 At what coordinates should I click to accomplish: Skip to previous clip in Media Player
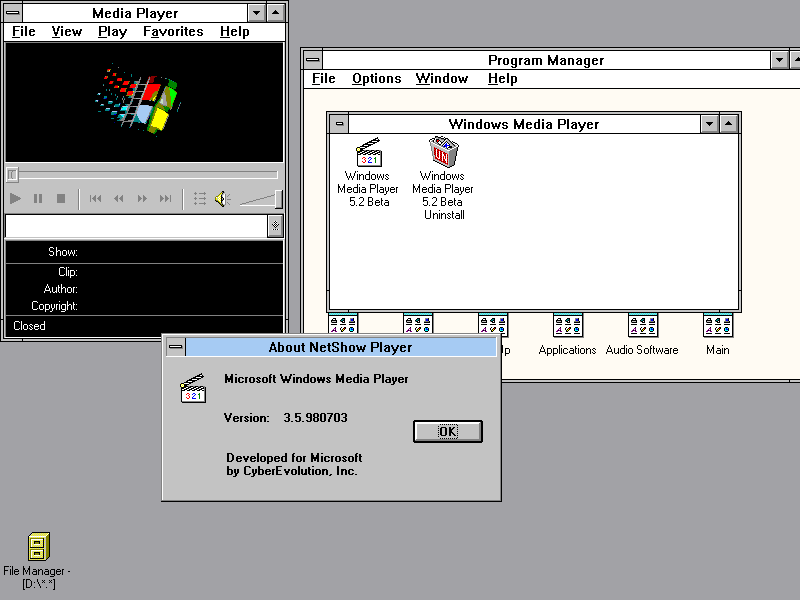pyautogui.click(x=95, y=198)
